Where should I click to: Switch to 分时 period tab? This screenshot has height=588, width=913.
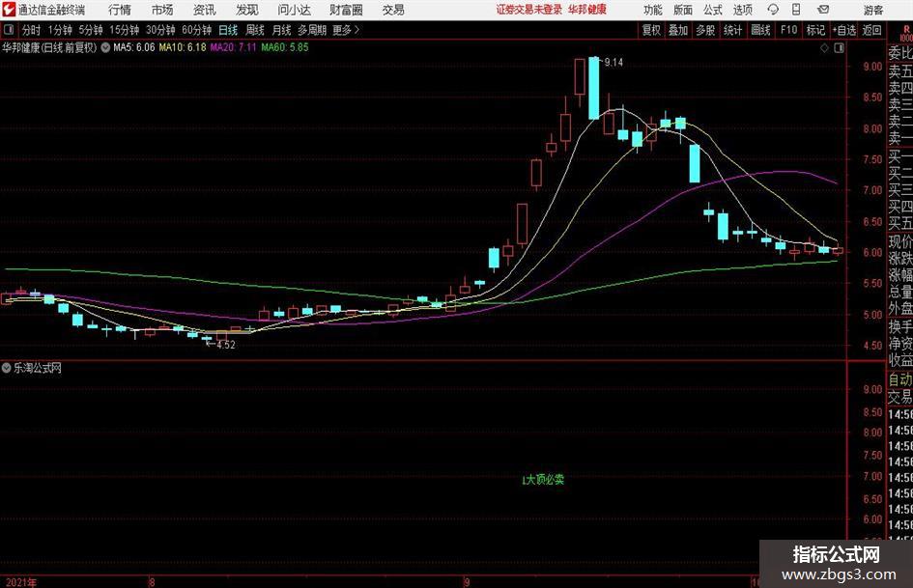click(31, 30)
